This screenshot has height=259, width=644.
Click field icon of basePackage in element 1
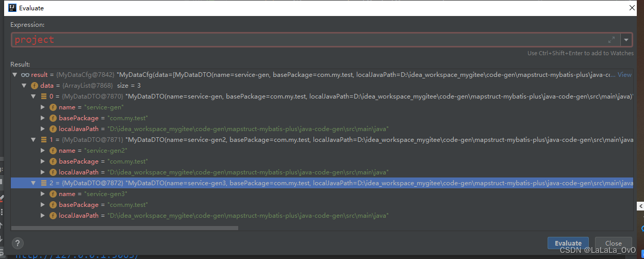[53, 161]
